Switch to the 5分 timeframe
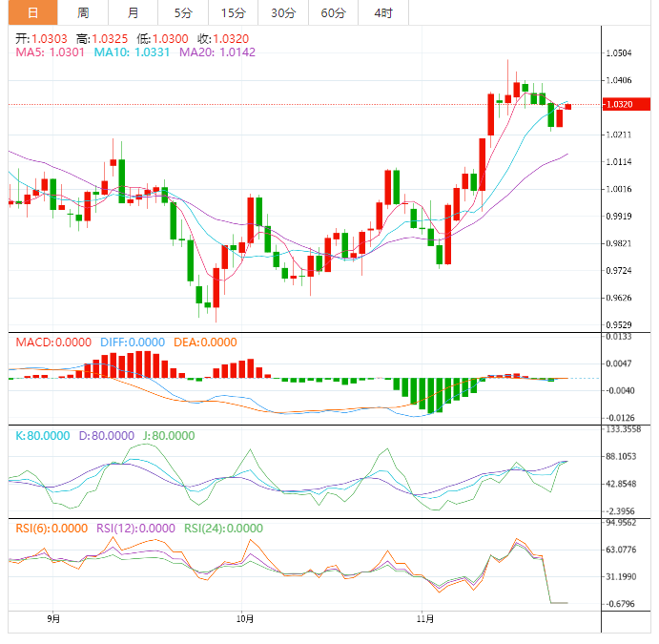This screenshot has height=644, width=659. pos(182,12)
